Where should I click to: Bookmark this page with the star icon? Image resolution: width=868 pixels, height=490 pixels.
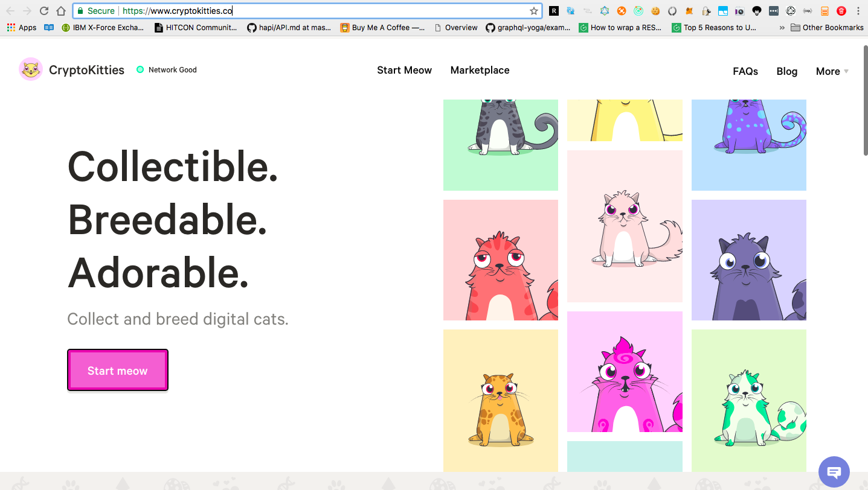click(534, 11)
